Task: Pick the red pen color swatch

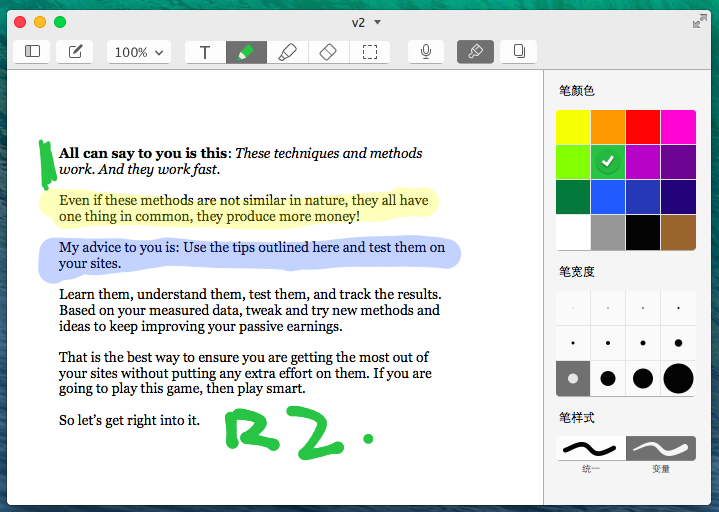Action: (643, 127)
